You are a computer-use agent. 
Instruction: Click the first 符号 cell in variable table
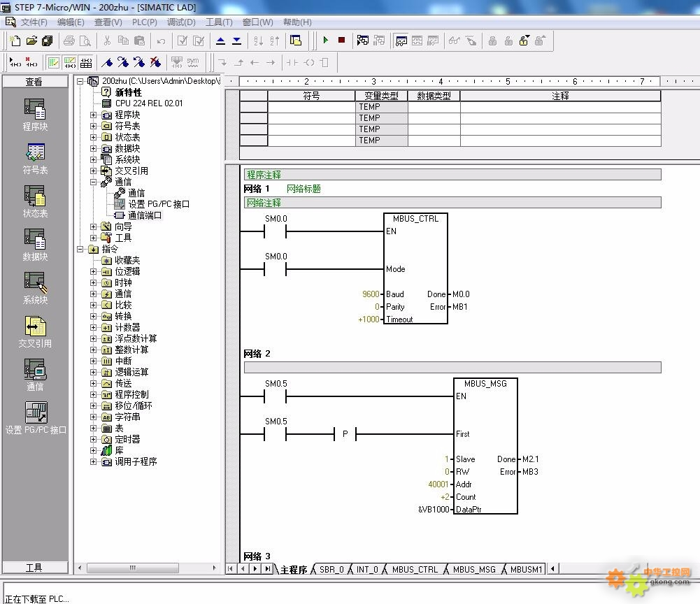tap(311, 107)
